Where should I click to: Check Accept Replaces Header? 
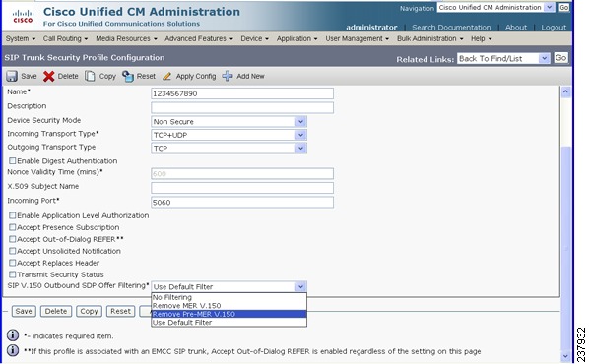pos(13,263)
